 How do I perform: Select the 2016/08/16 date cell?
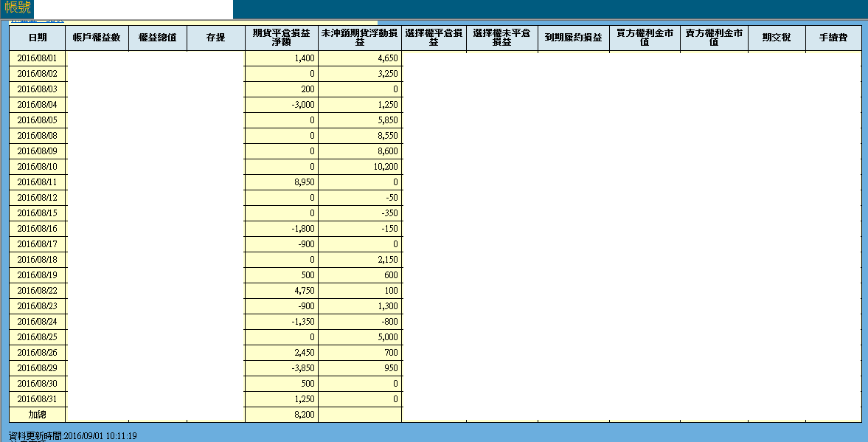click(x=38, y=229)
